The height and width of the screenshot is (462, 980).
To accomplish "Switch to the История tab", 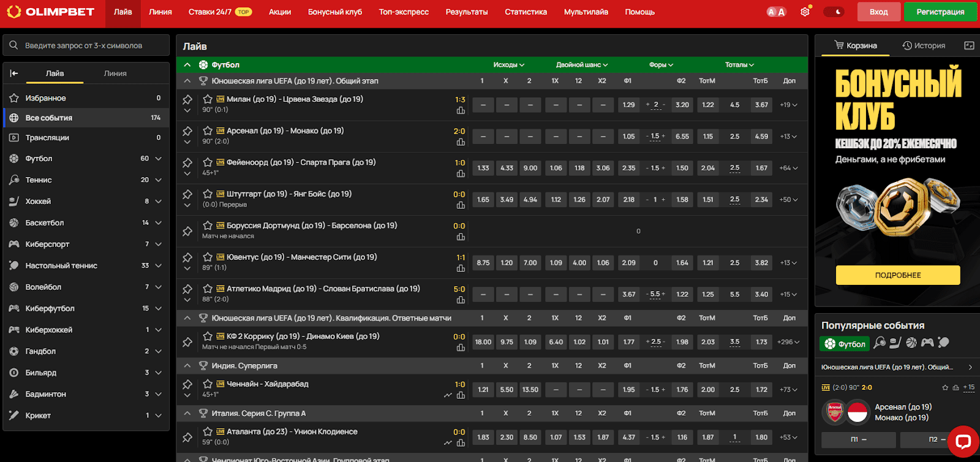I will tap(924, 45).
